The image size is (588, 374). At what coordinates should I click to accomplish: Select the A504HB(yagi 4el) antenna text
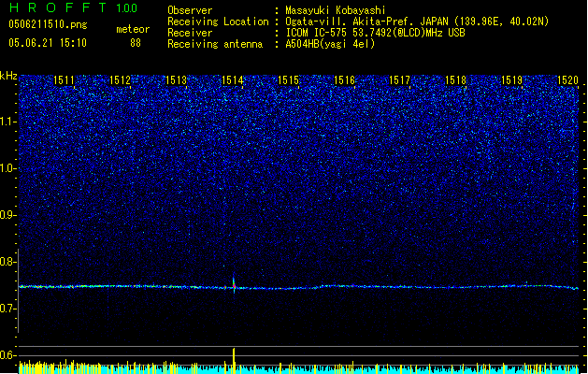click(x=330, y=44)
